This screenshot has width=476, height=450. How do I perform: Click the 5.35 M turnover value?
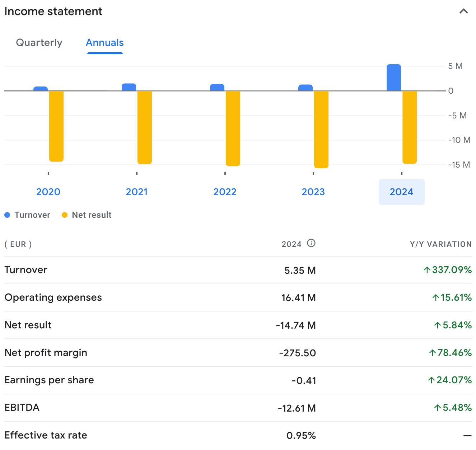[x=300, y=271]
